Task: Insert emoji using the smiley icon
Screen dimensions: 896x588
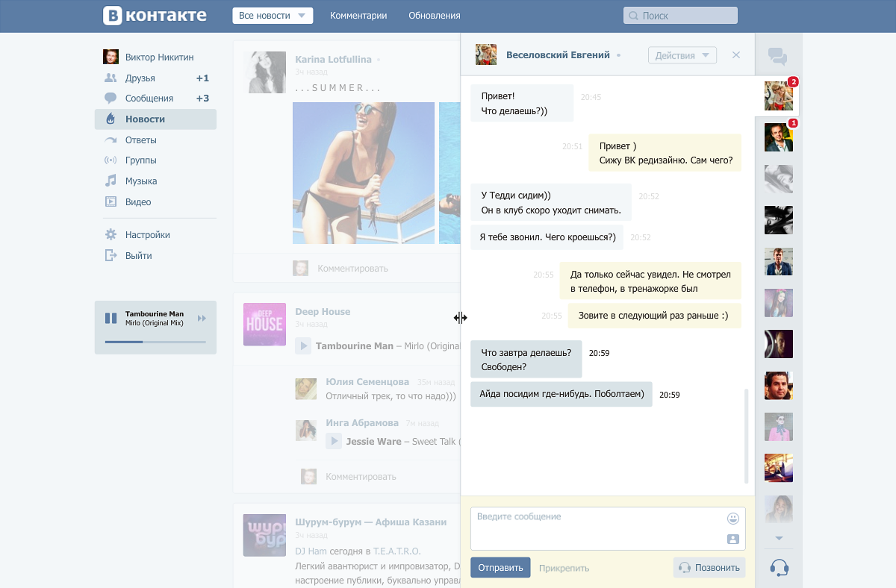Action: click(x=732, y=518)
